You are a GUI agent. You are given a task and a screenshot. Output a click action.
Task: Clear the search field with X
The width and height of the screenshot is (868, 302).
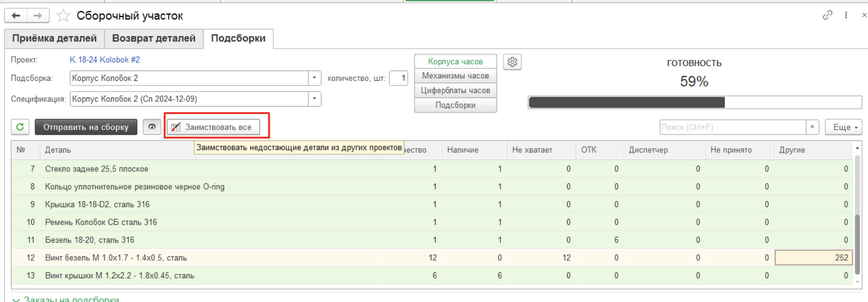click(x=812, y=127)
